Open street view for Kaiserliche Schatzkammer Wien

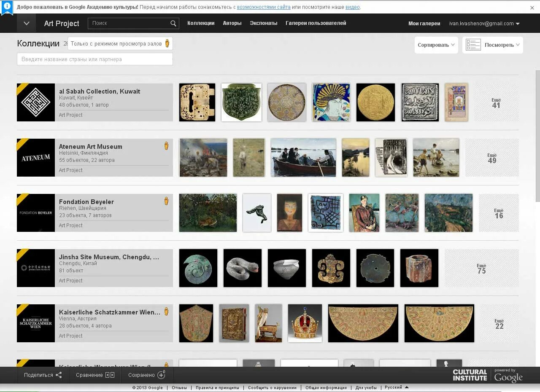point(166,311)
